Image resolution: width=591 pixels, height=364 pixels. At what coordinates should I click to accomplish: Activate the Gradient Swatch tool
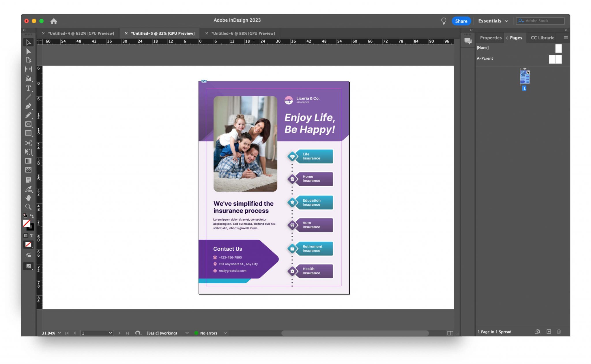28,161
